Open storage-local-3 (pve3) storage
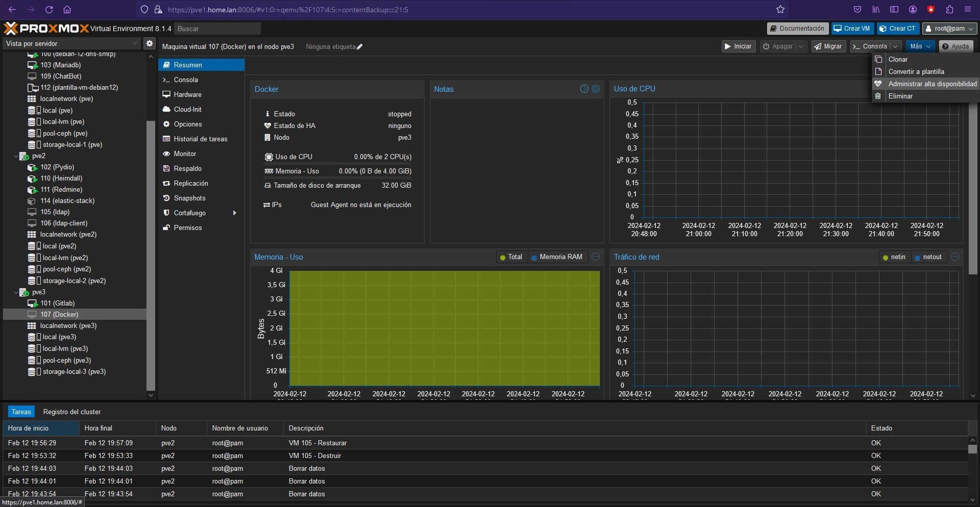This screenshot has width=980, height=507. [x=74, y=371]
